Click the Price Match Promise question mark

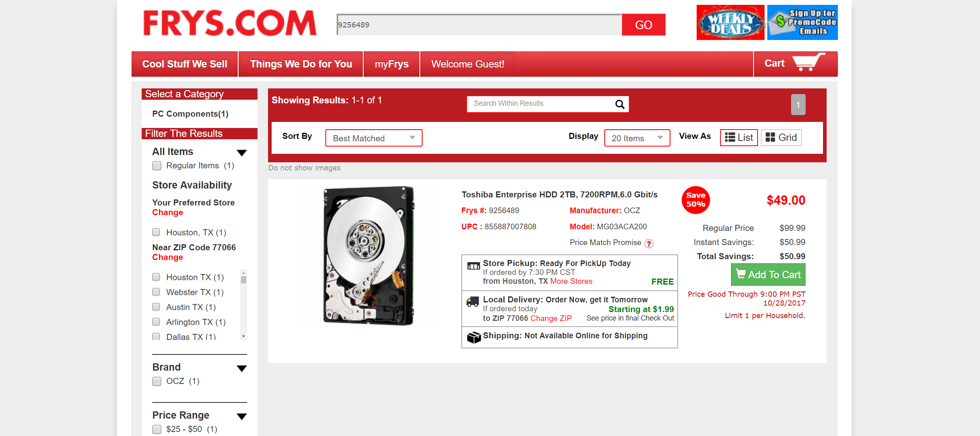649,243
